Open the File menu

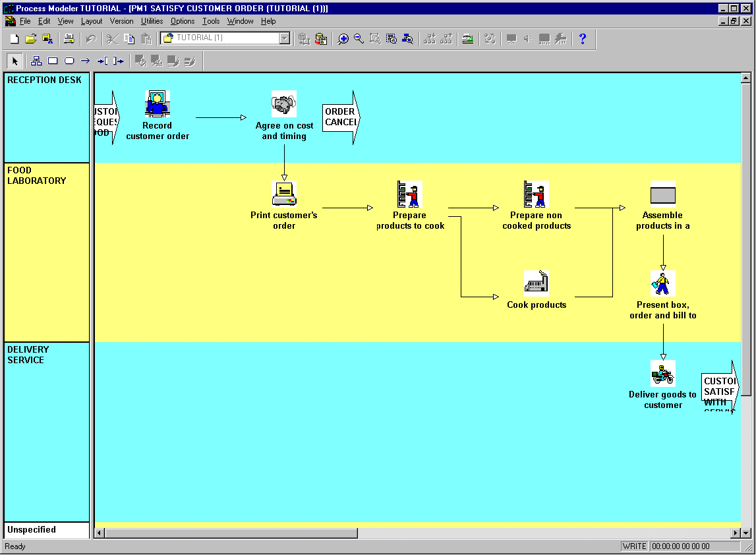coord(25,21)
